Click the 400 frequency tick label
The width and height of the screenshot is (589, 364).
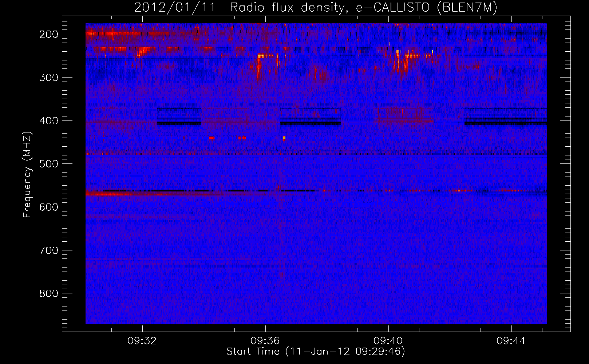tap(49, 121)
